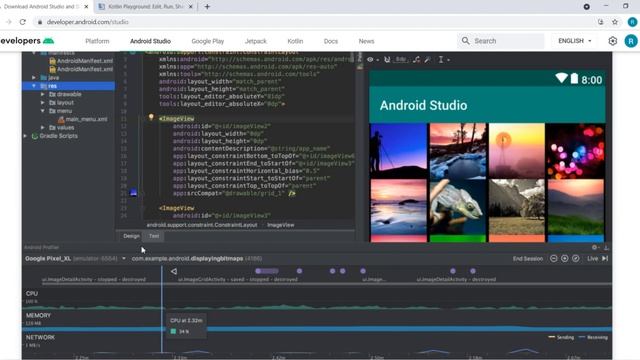Click the profiler panel hide icon
640x360 pixels.
pyautogui.click(x=606, y=247)
